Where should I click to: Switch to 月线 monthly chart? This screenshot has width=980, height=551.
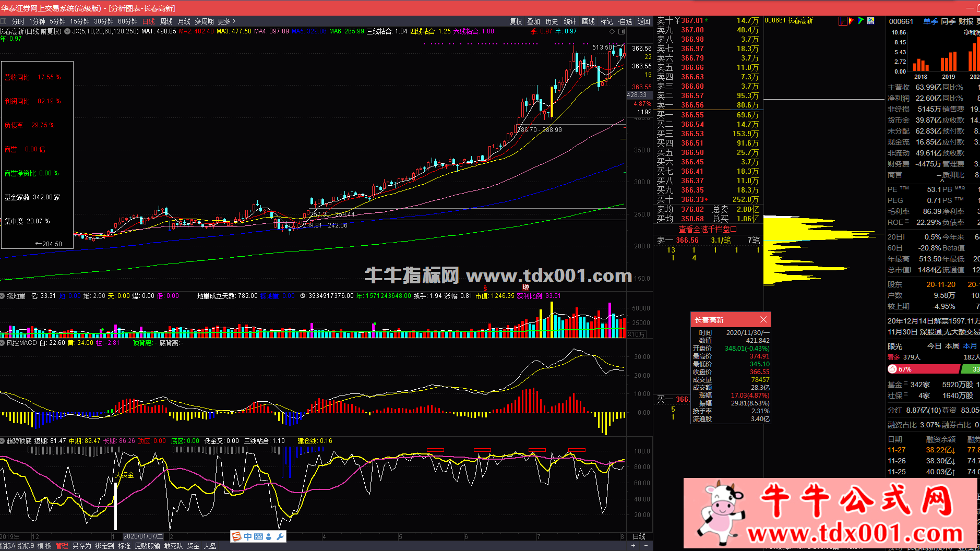click(x=184, y=21)
